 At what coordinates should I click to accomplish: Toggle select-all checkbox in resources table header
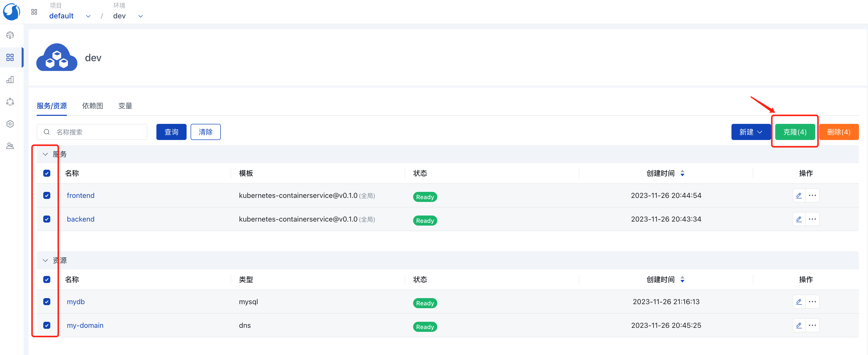[x=47, y=279]
